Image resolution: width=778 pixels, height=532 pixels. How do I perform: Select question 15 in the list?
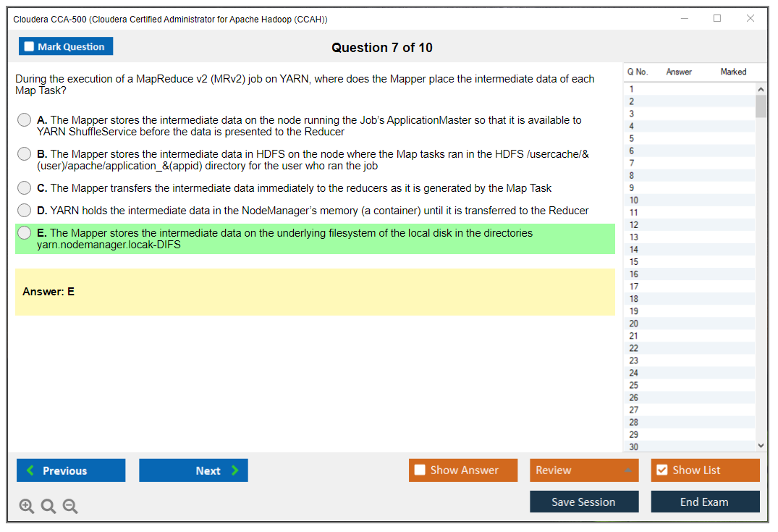(634, 262)
